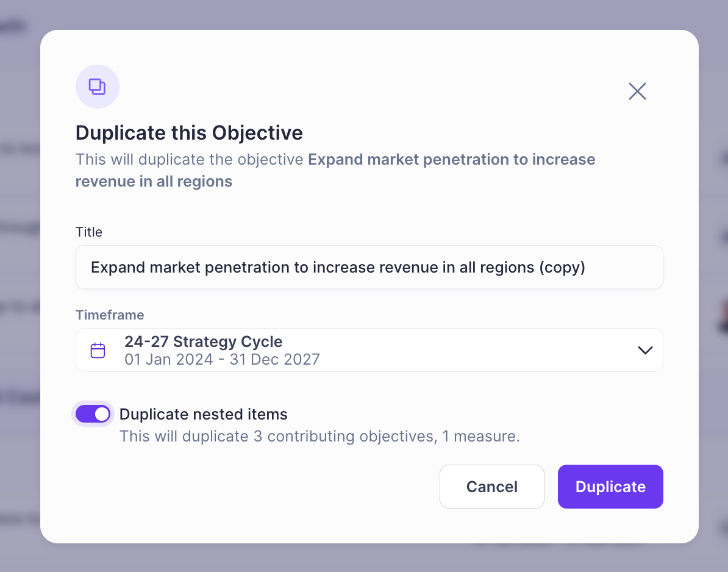
Task: Click the bold objective name in the description
Action: pyautogui.click(x=335, y=170)
